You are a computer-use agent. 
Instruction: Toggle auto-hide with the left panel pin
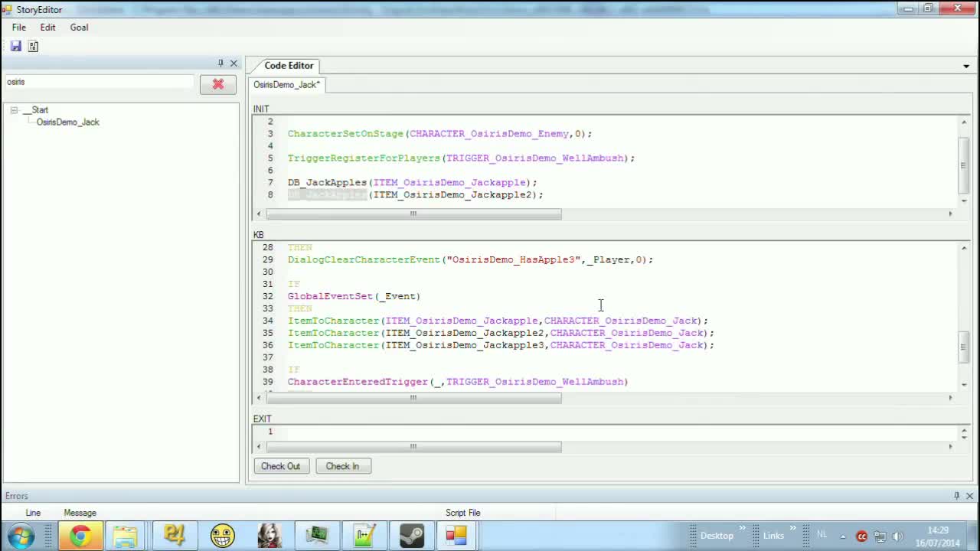220,63
